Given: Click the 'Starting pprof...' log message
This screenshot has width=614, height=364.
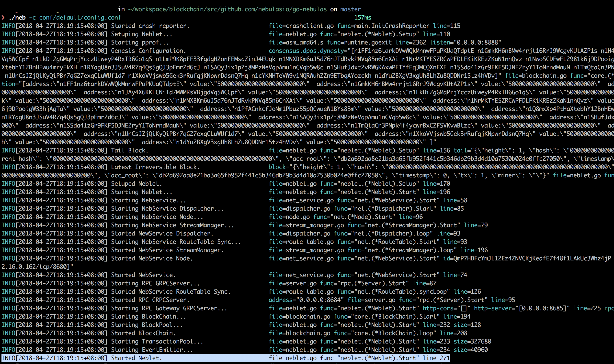Looking at the screenshot, I should [x=140, y=43].
